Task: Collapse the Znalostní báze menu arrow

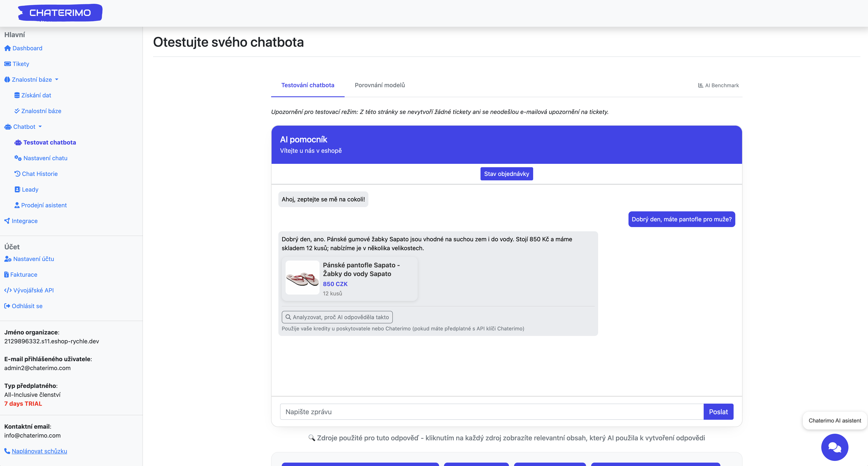Action: pos(57,79)
